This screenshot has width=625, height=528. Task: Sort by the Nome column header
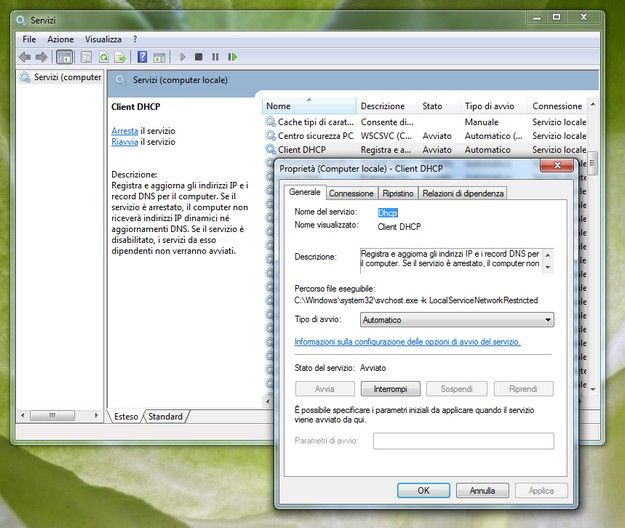(x=309, y=106)
